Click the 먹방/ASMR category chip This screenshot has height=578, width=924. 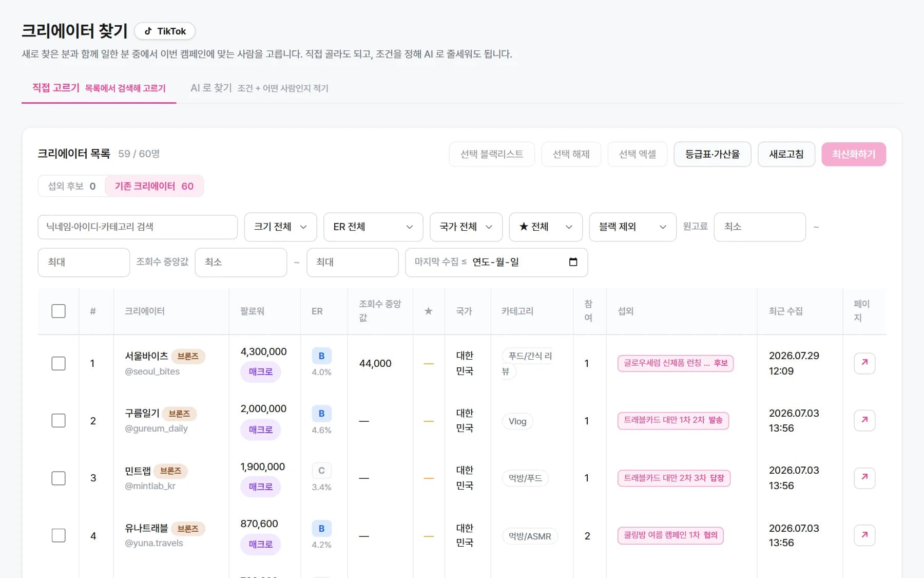[530, 536]
